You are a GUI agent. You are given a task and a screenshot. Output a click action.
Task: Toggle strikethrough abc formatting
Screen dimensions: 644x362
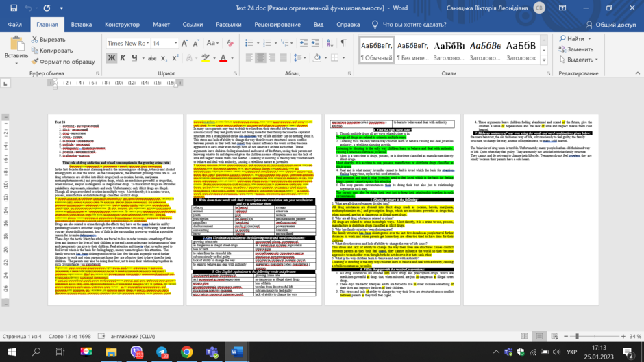coord(152,58)
